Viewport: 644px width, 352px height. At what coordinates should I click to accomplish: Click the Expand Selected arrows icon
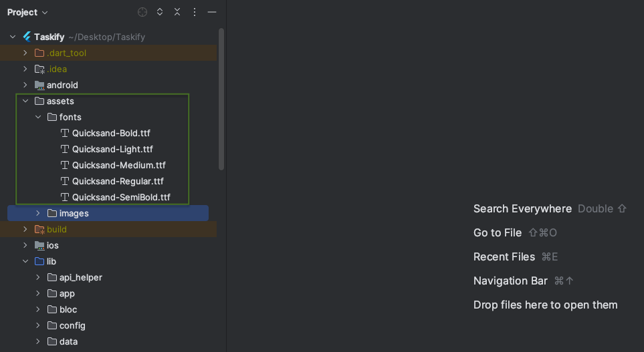pos(160,12)
